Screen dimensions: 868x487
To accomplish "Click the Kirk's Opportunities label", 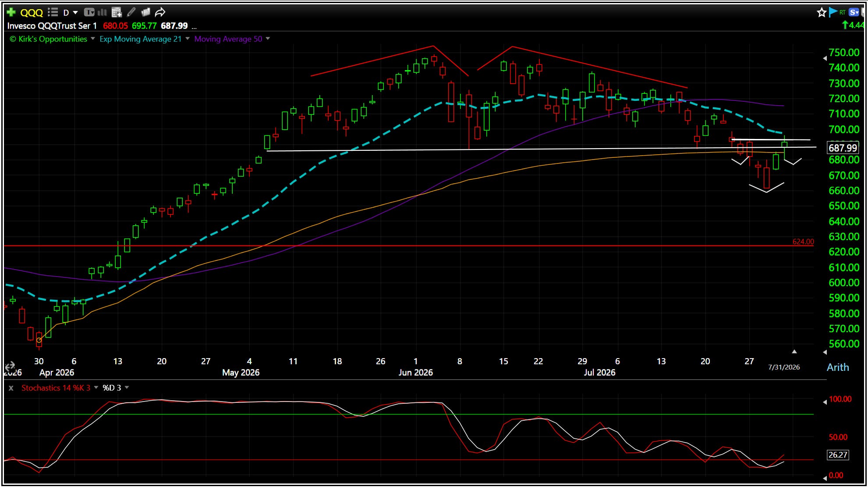I will click(49, 39).
